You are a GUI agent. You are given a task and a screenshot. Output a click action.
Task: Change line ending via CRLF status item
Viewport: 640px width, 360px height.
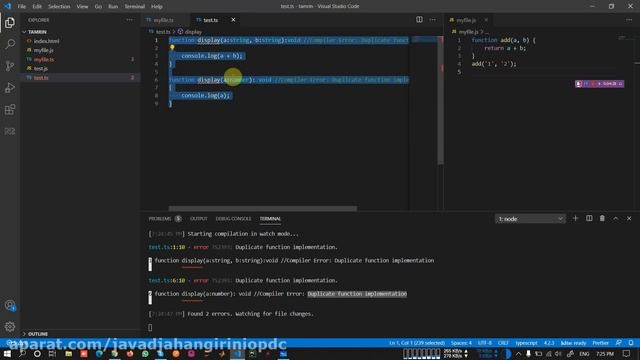[x=503, y=343]
